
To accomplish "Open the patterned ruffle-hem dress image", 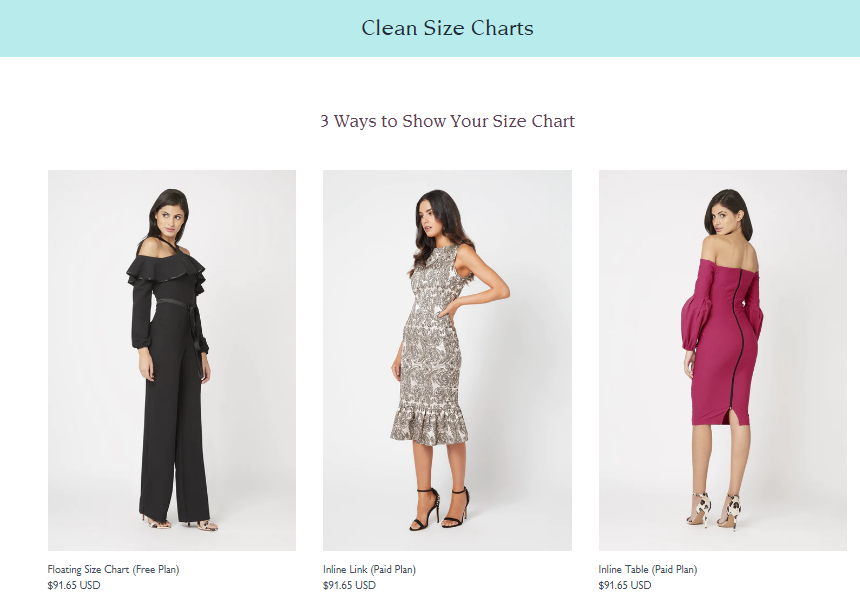I will click(447, 360).
